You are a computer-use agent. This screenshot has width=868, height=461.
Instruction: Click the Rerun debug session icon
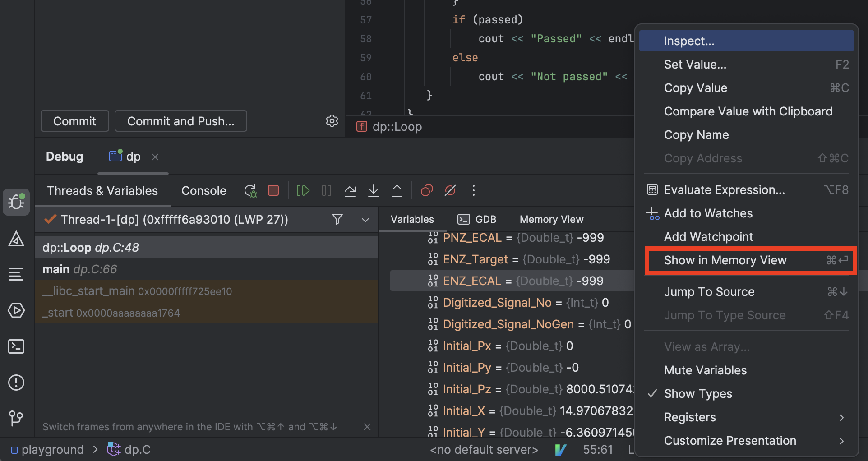pyautogui.click(x=250, y=191)
